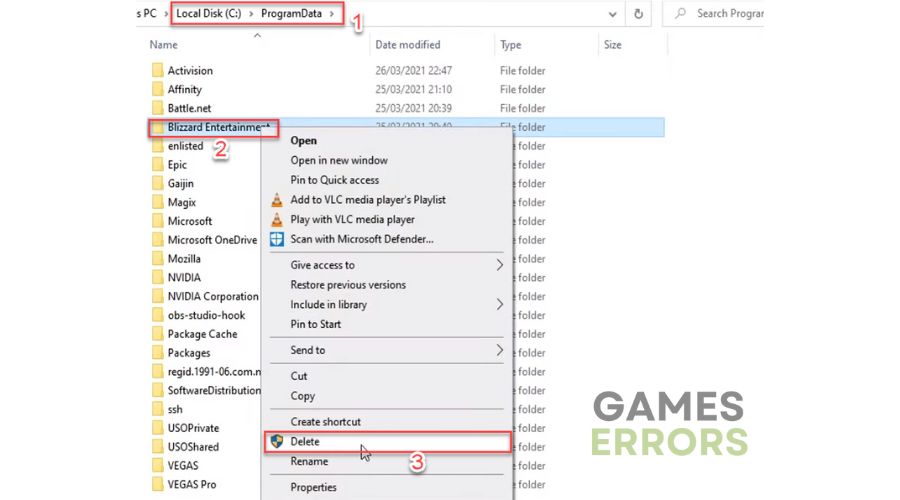900x500 pixels.
Task: Select Pin to Quick access
Action: [335, 180]
